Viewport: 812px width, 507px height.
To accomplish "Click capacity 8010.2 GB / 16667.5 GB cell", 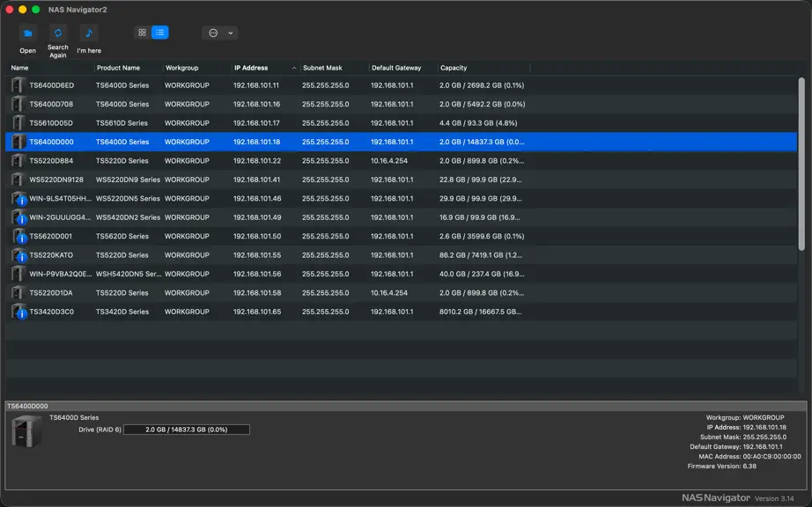I will (x=481, y=312).
